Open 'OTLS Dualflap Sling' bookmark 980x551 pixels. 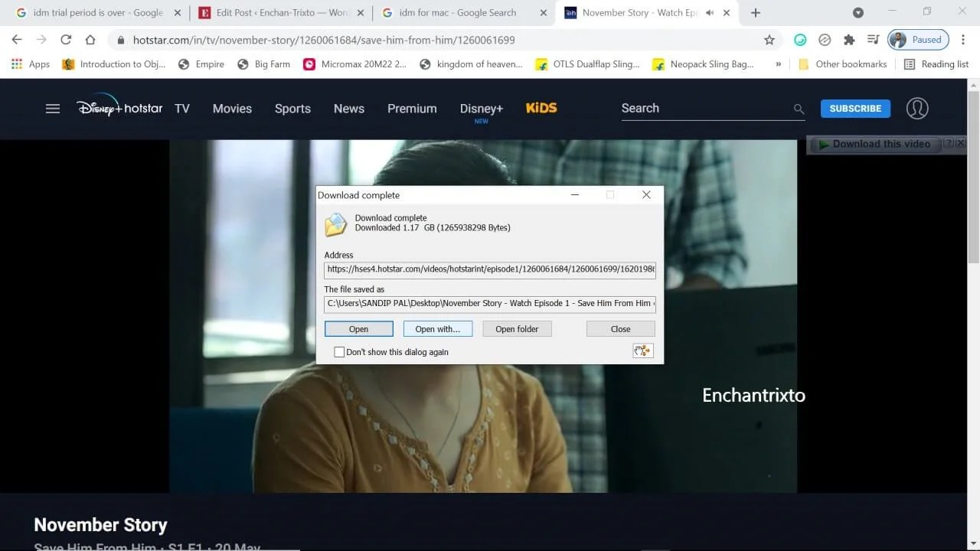click(587, 64)
